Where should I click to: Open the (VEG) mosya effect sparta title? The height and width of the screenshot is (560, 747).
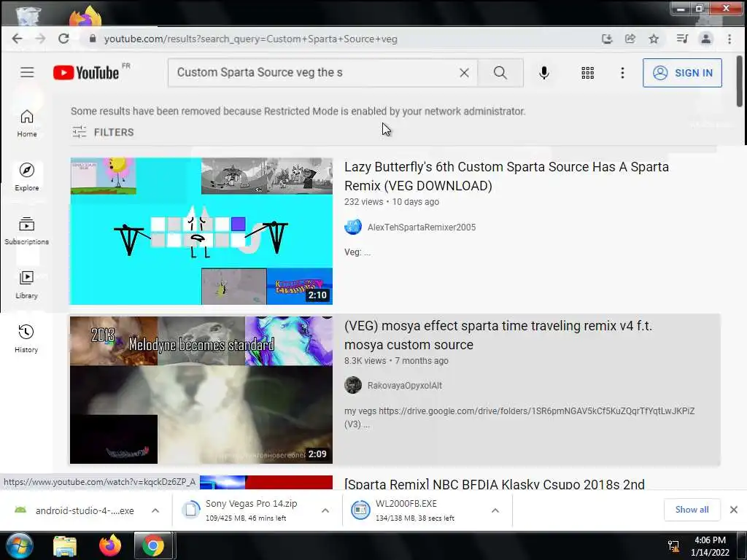coord(498,335)
